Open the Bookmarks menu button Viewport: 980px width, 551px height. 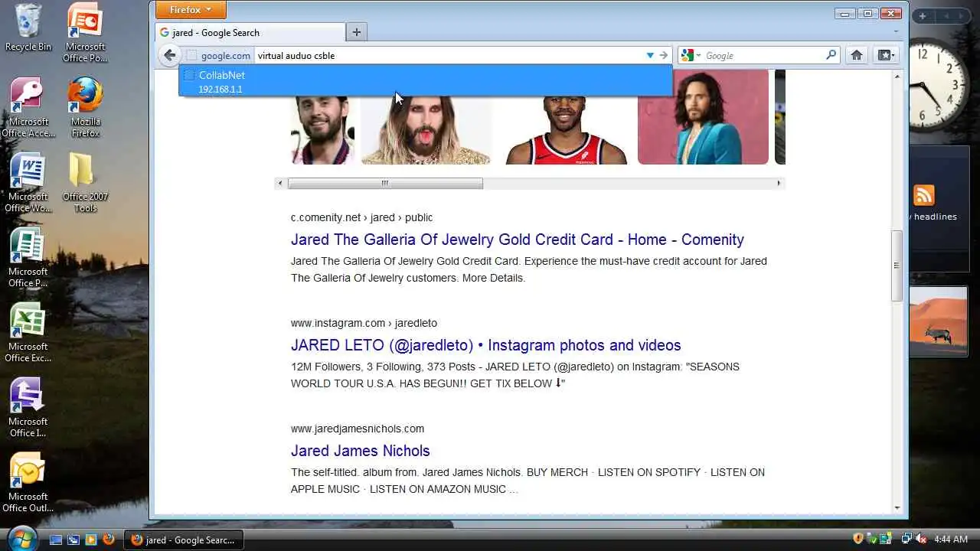pyautogui.click(x=886, y=55)
